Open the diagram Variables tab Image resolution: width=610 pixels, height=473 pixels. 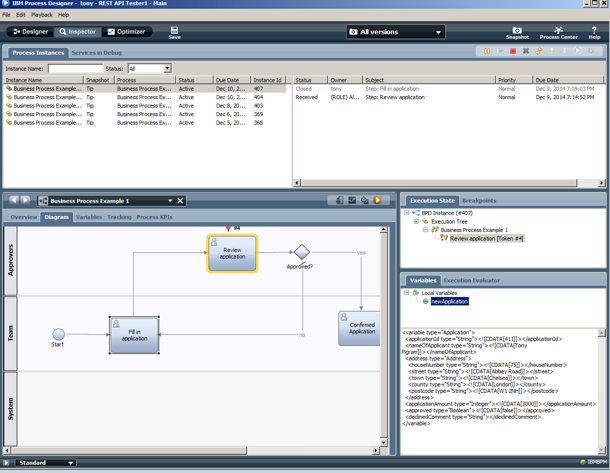click(x=89, y=217)
